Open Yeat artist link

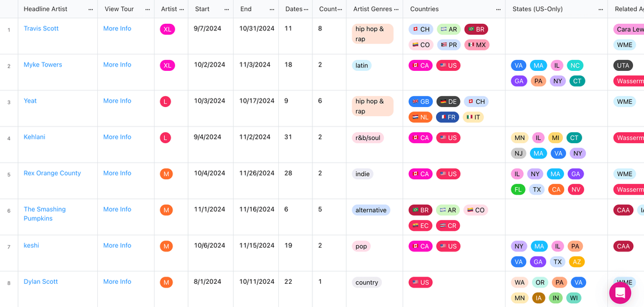click(30, 101)
